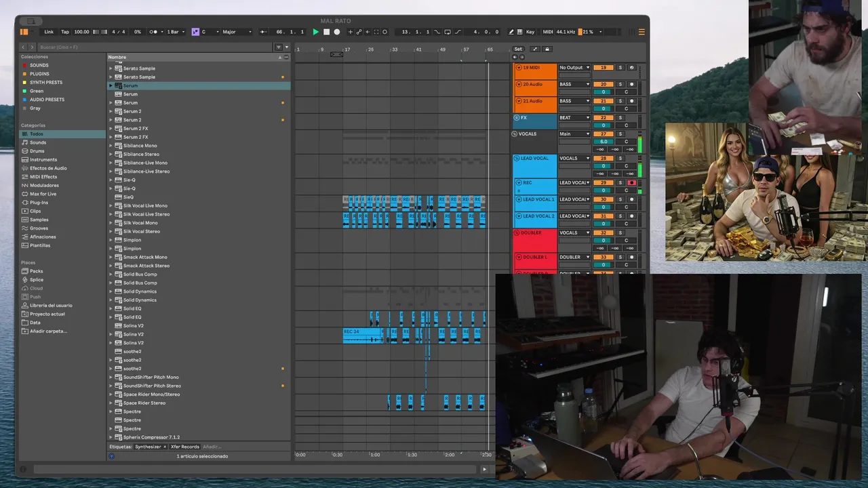Tap the Tap tempo button
This screenshot has height=488, width=868.
65,32
